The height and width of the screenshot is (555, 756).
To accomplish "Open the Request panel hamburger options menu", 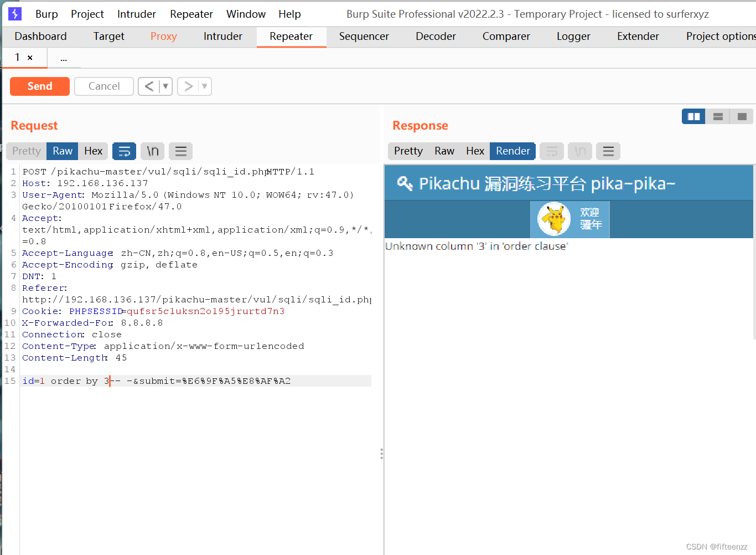I will click(181, 151).
